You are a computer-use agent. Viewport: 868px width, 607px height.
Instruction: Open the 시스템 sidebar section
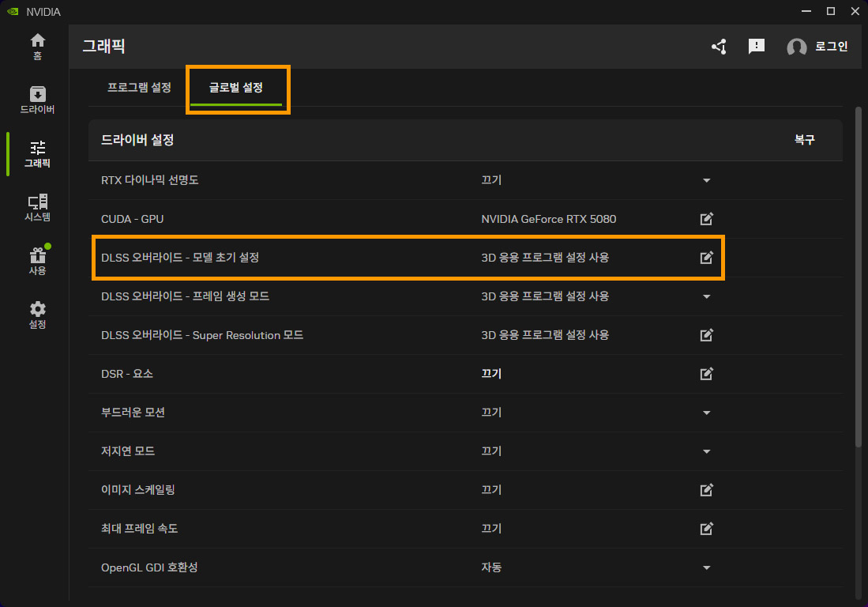tap(37, 208)
